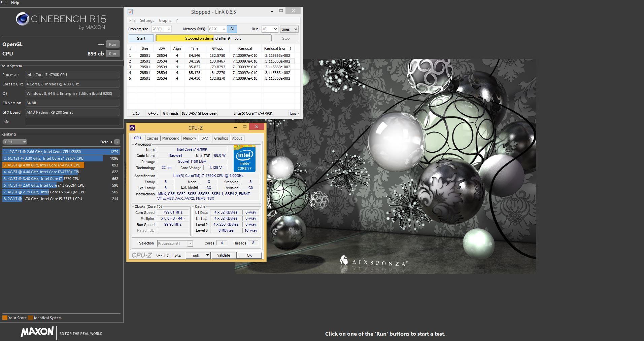Viewport: 644px width, 341px height.
Task: Click the Core Voltage 1.129 V field
Action: coord(215,167)
